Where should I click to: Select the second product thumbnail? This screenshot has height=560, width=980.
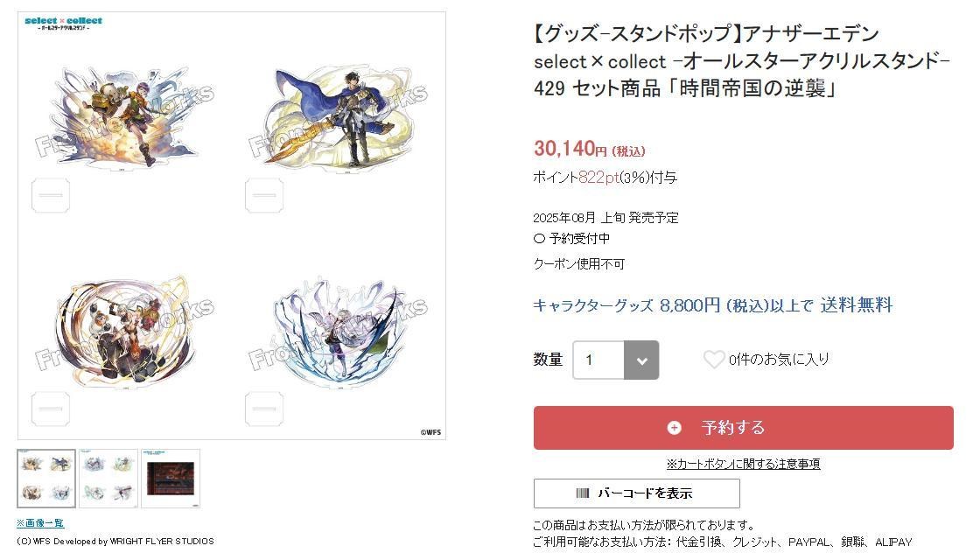point(108,479)
